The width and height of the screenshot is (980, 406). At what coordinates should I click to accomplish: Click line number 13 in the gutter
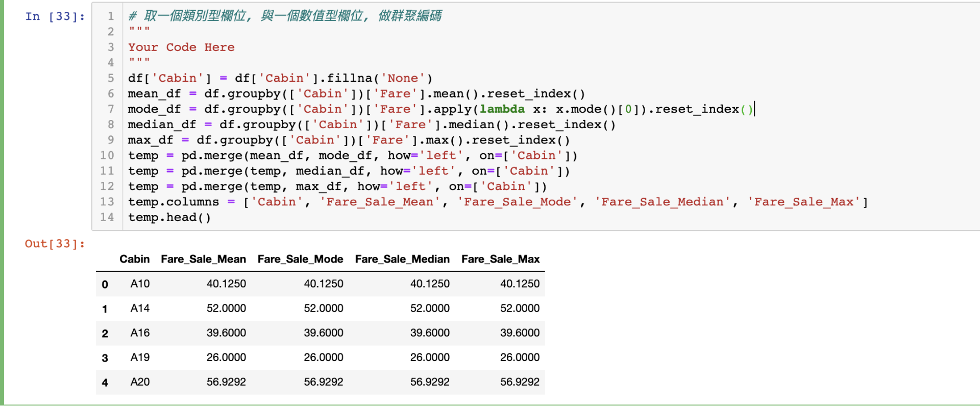[107, 202]
